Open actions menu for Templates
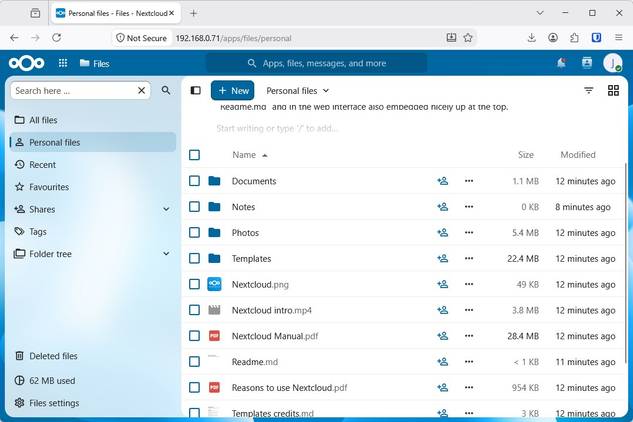 click(x=469, y=258)
